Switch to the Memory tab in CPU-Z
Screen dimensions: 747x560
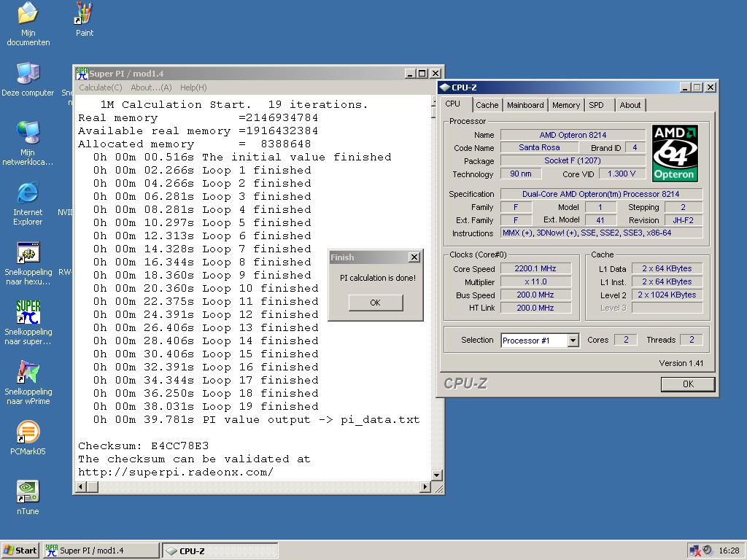[x=566, y=105]
